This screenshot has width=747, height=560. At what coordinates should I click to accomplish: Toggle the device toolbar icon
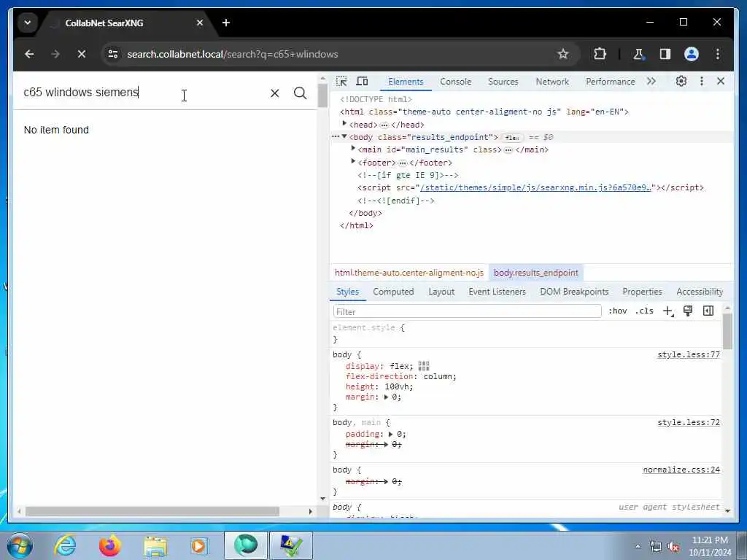coord(362,82)
